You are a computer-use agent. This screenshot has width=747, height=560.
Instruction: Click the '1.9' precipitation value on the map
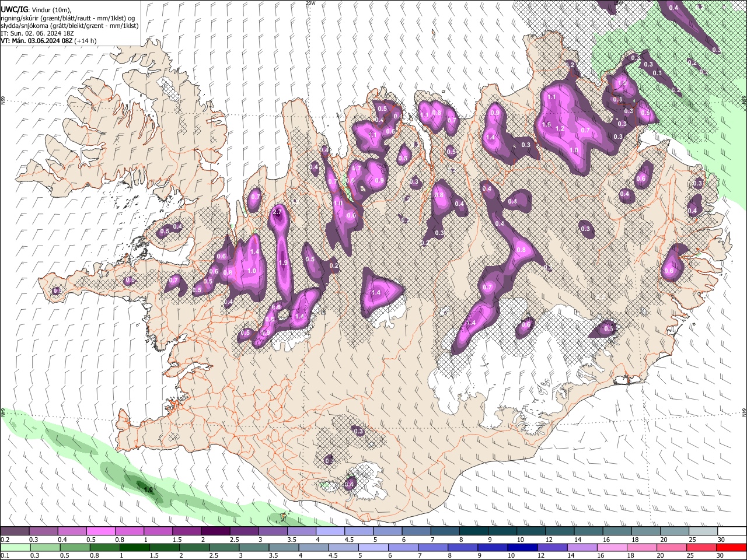point(284,263)
